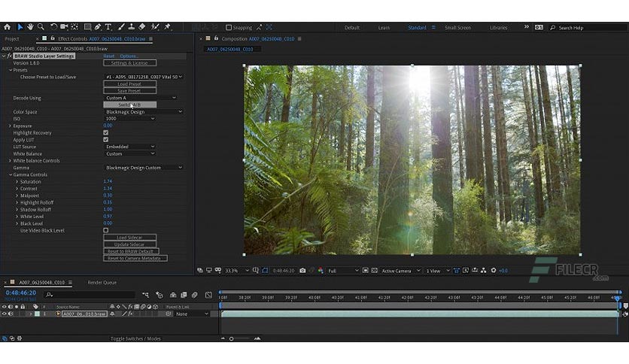Collapse the Gamma Controls group
Image resolution: width=629 pixels, height=364 pixels.
point(11,174)
